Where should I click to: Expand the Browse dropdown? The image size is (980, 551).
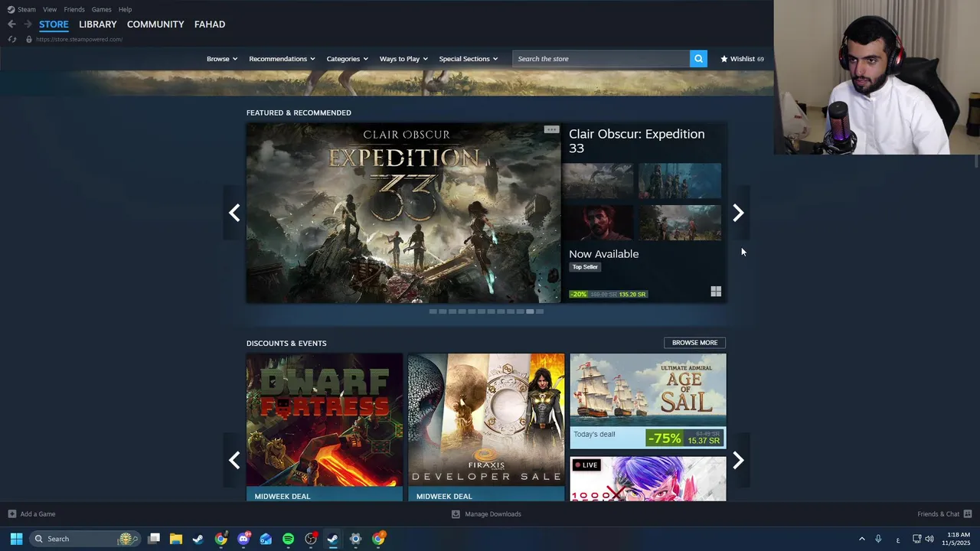tap(222, 59)
